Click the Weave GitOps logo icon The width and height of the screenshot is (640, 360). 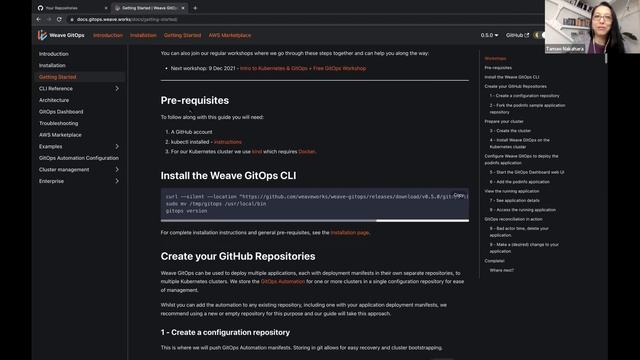tap(42, 36)
